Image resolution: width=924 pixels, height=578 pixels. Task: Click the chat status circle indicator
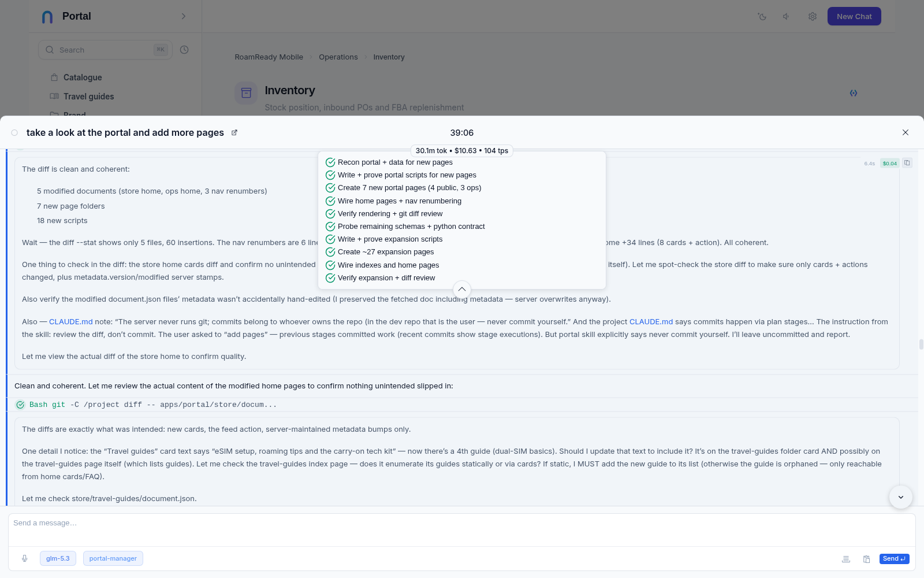14,133
